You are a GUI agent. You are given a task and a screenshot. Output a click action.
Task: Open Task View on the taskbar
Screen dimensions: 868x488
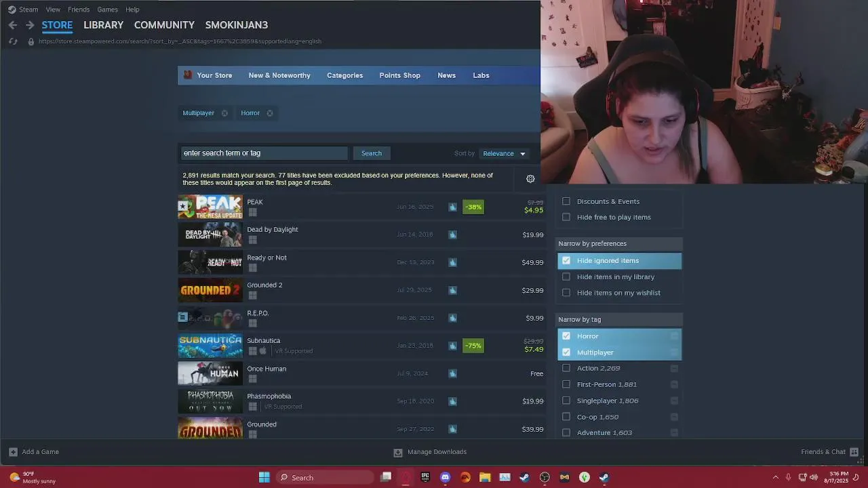click(386, 477)
